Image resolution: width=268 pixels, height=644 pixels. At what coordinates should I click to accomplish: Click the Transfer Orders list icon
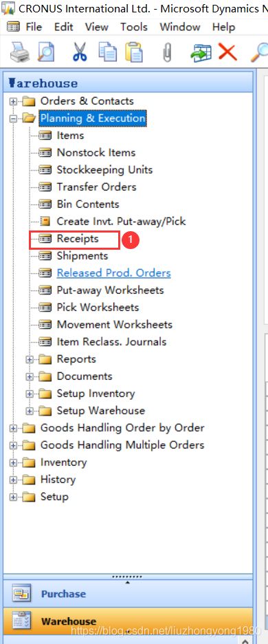[45, 187]
